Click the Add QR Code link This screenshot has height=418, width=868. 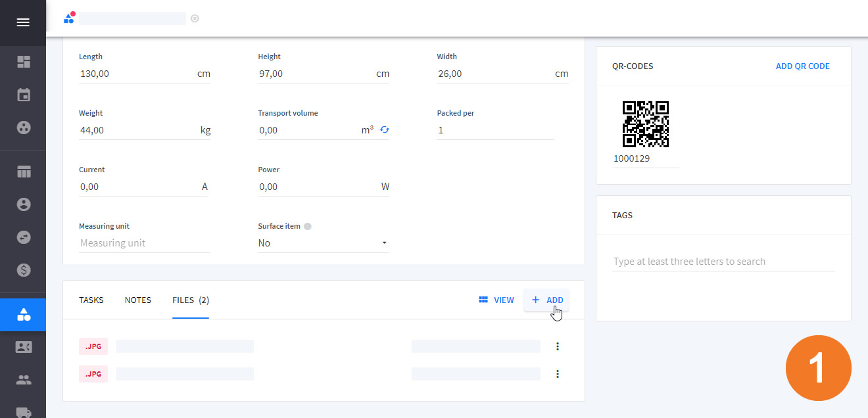(803, 66)
